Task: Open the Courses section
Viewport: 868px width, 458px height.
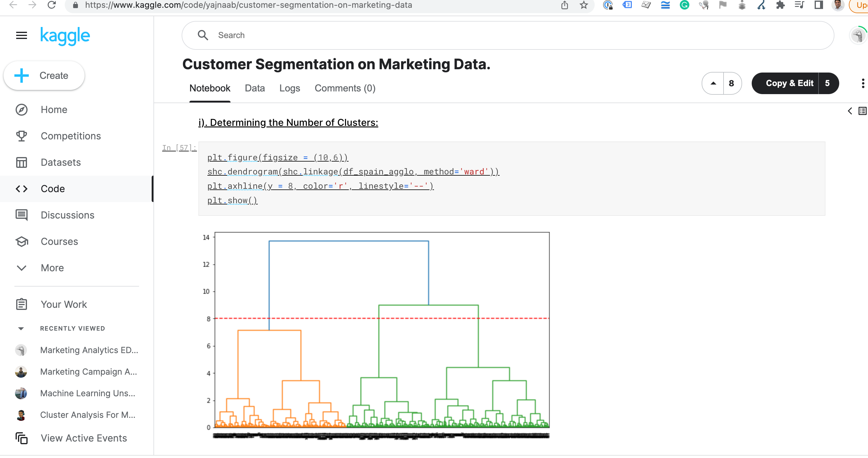Action: [59, 241]
